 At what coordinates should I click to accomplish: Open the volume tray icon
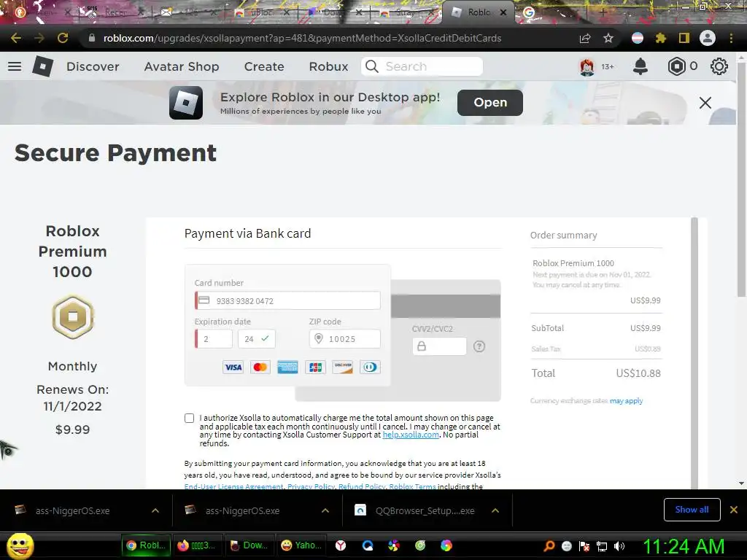point(619,546)
